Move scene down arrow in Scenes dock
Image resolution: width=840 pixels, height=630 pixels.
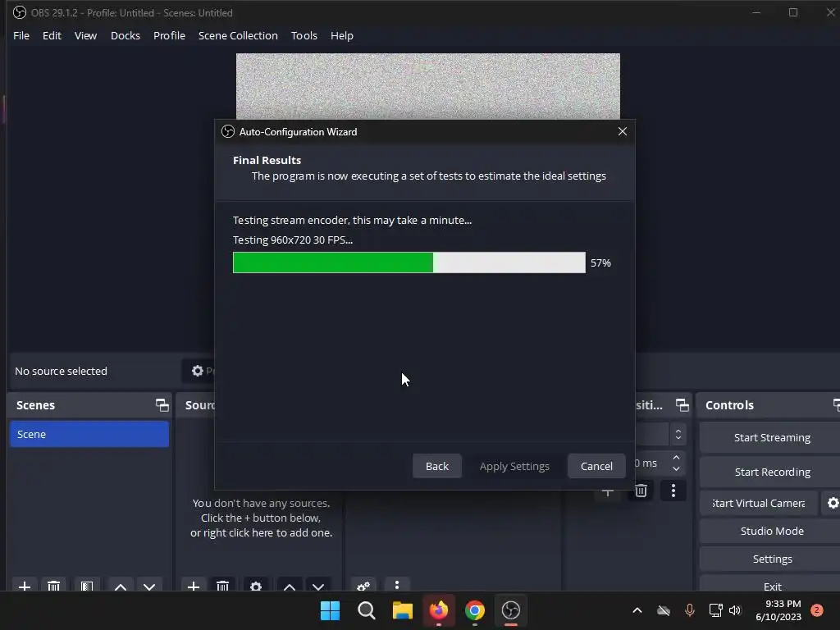pos(149,586)
